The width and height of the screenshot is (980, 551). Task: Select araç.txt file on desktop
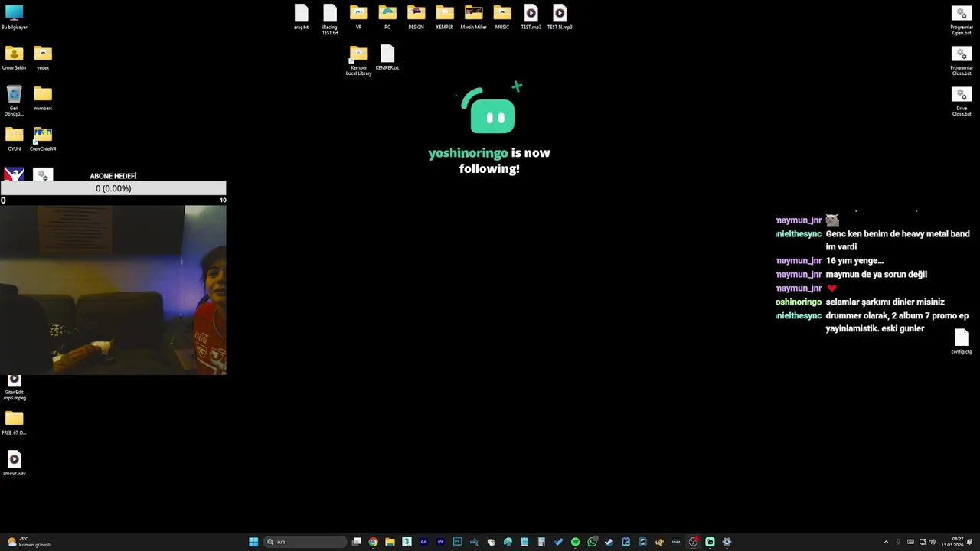pos(301,17)
